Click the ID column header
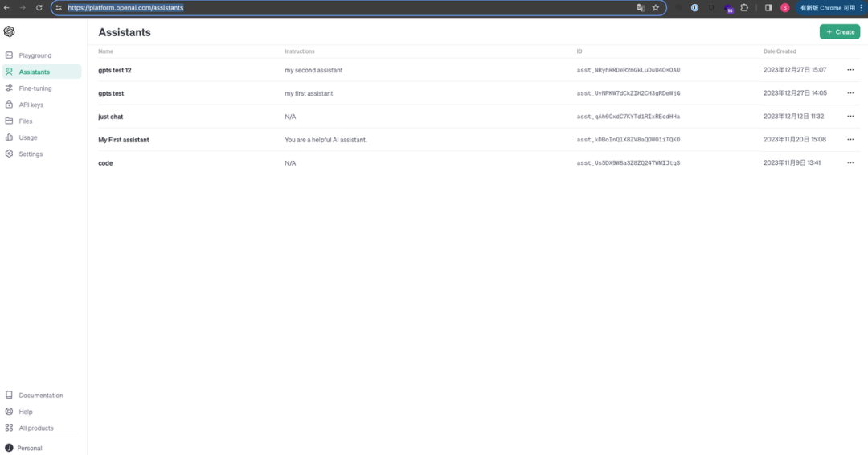The height and width of the screenshot is (455, 868). (579, 51)
